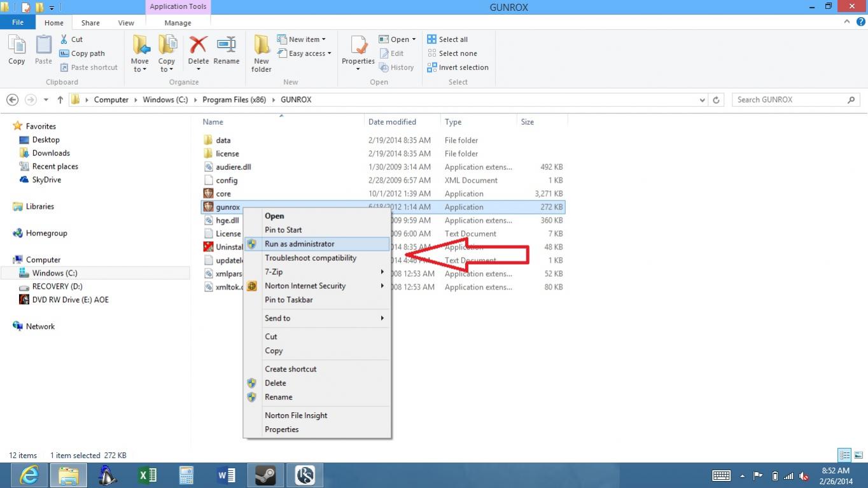Click the Up one level arrow
This screenshot has width=868, height=488.
pos(60,100)
